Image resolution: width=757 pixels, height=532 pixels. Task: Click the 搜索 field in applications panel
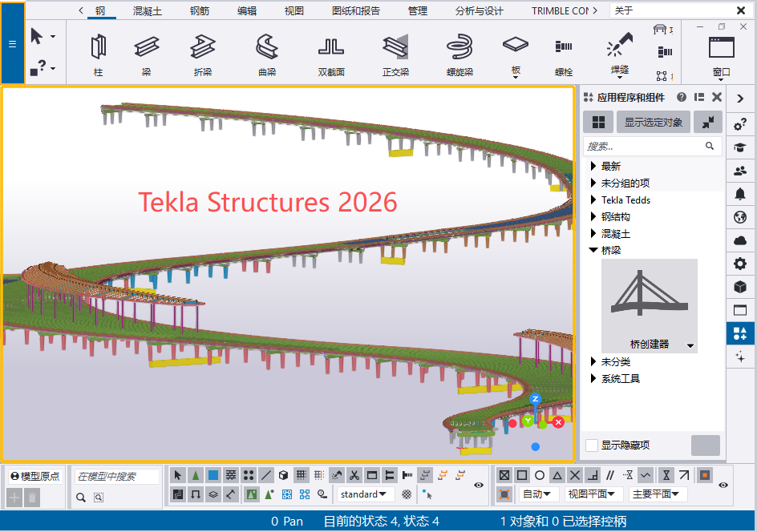click(x=643, y=147)
